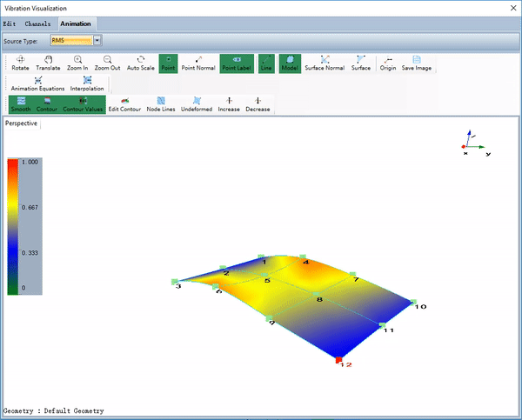This screenshot has width=522, height=420.
Task: Select node 8 on the mesh
Action: (x=316, y=294)
